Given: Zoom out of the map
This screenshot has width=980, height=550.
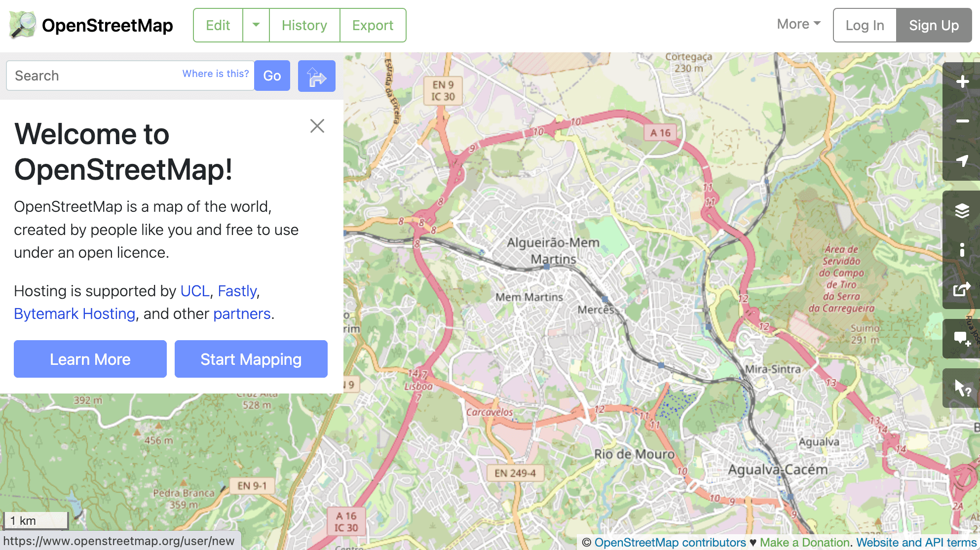Looking at the screenshot, I should pos(962,121).
